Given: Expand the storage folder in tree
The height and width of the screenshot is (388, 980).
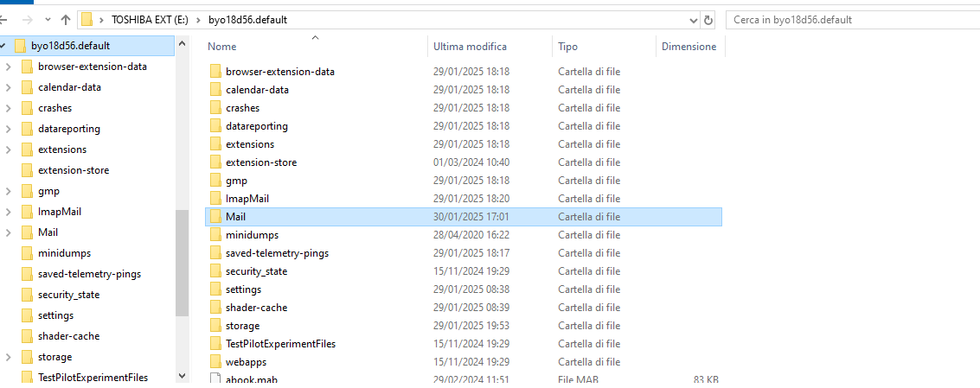Looking at the screenshot, I should 8,358.
